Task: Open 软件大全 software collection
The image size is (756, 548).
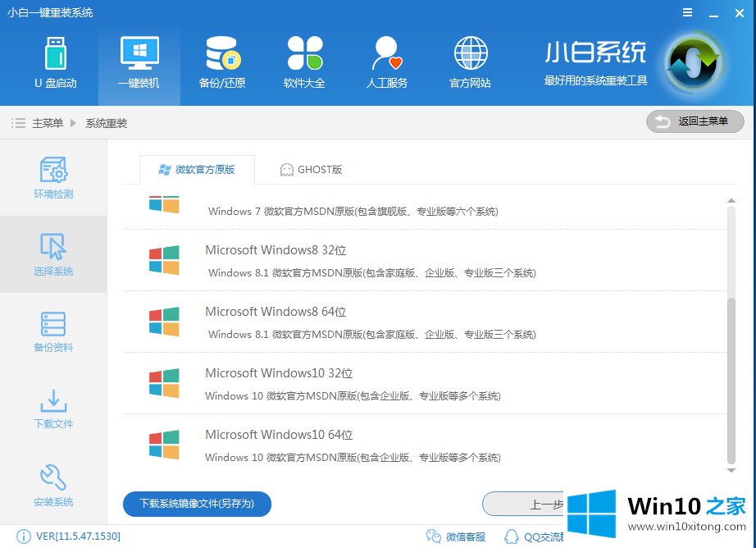Action: (304, 62)
